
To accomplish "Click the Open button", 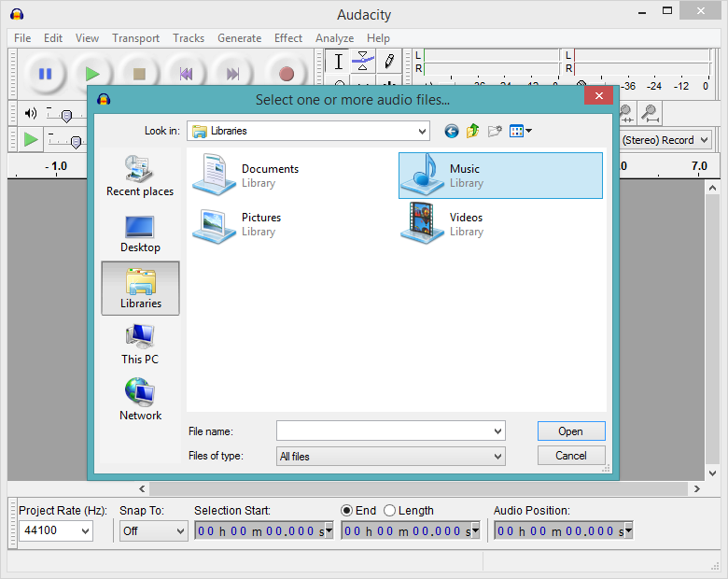I will [570, 431].
